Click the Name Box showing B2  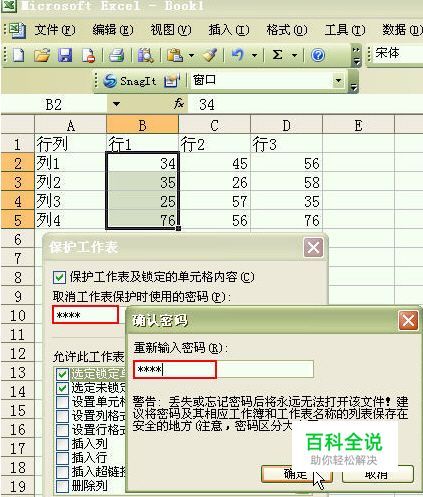pos(54,104)
